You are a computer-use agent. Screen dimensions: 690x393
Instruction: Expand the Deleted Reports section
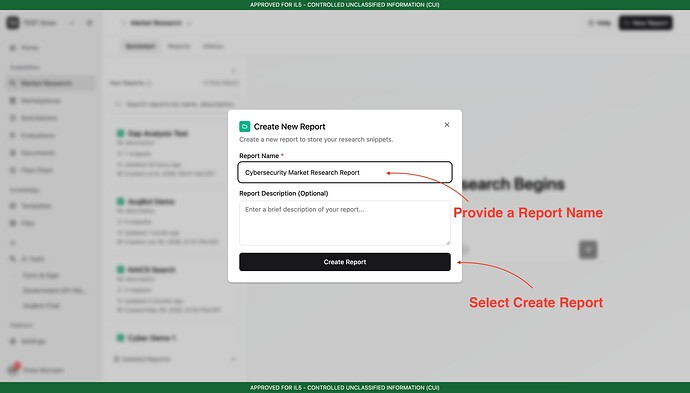pos(175,359)
